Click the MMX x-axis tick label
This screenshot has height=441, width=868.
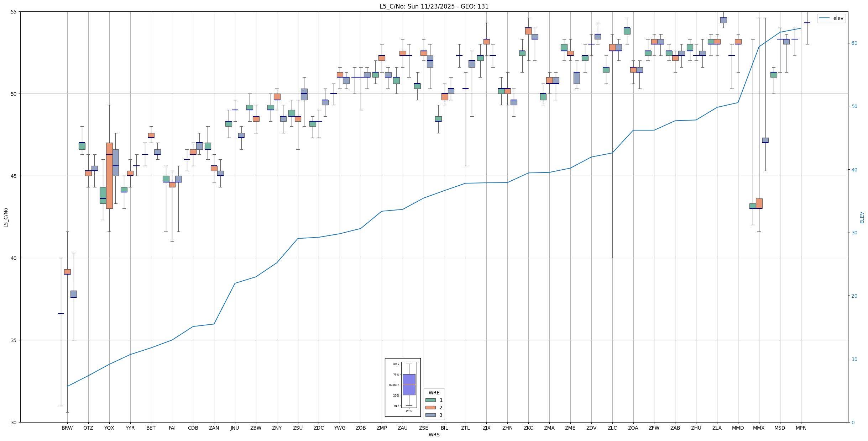(x=759, y=428)
